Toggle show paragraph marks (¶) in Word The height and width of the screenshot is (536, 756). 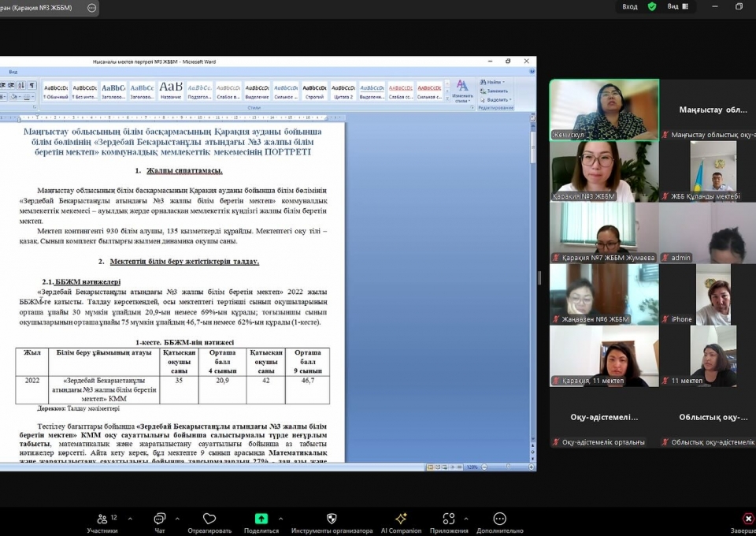click(x=31, y=85)
